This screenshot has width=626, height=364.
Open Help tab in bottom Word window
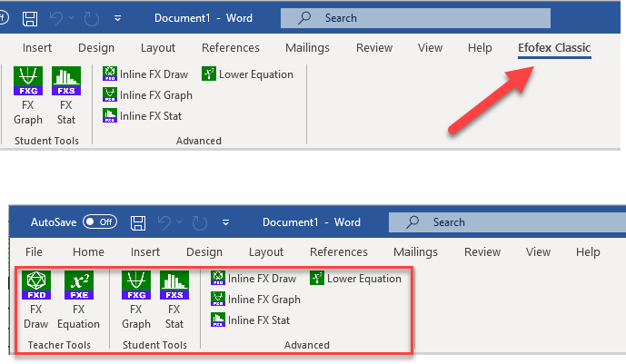[x=588, y=252]
